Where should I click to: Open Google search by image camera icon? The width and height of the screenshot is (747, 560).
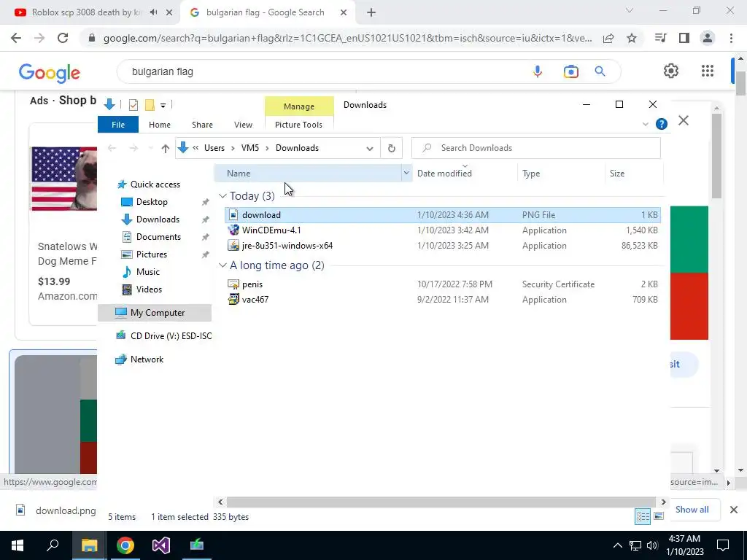[x=570, y=71]
